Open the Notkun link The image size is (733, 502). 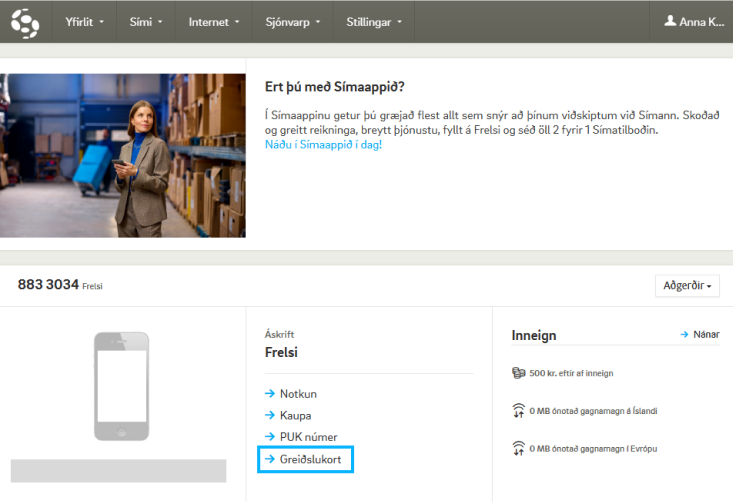pyautogui.click(x=298, y=394)
